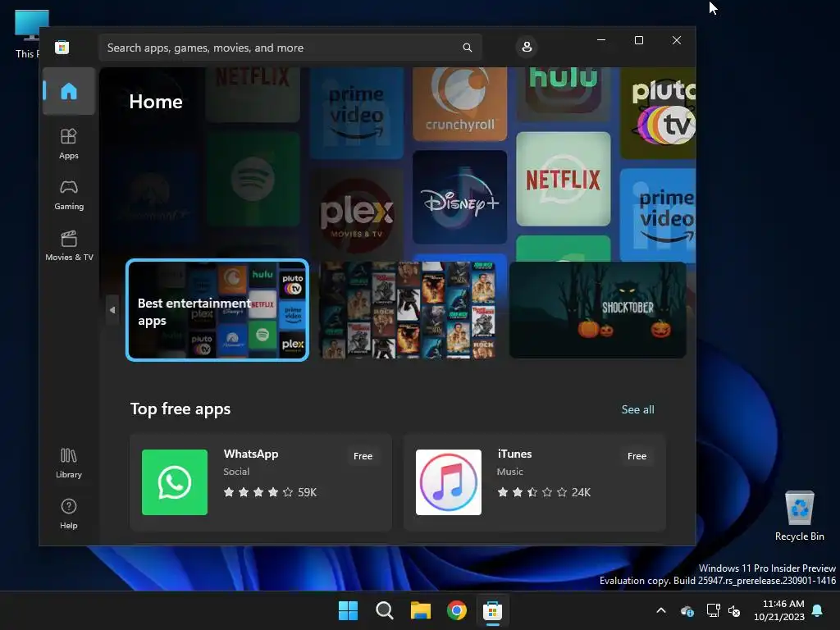Open the notifications bell icon

tap(818, 610)
